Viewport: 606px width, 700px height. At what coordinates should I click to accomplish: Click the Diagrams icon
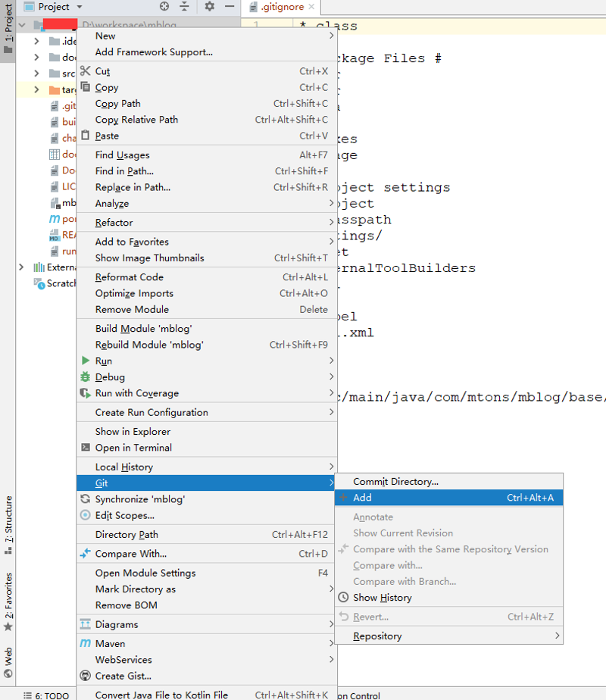(x=86, y=624)
